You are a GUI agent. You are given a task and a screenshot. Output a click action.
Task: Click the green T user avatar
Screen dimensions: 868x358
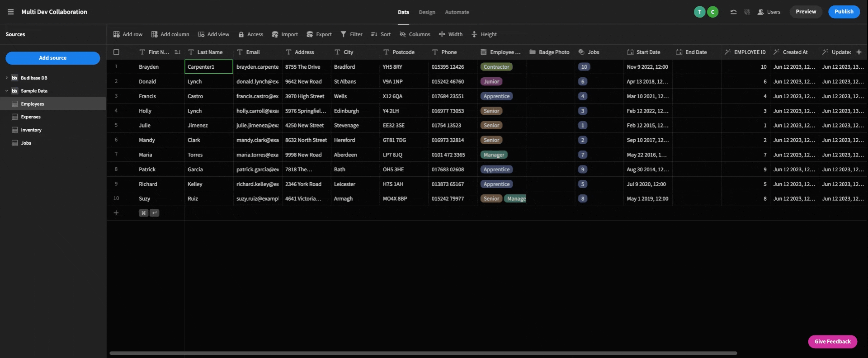tap(700, 12)
